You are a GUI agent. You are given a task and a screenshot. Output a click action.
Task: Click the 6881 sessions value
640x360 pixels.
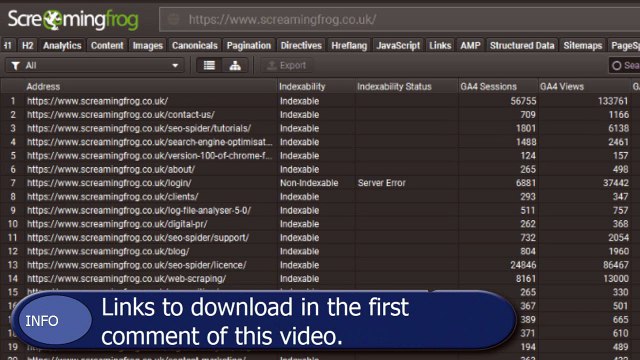click(x=526, y=183)
